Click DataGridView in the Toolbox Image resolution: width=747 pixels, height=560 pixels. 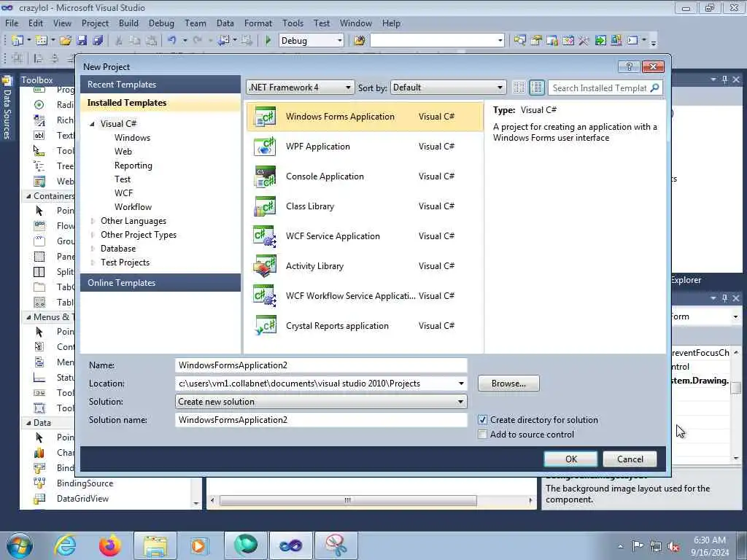pyautogui.click(x=83, y=499)
